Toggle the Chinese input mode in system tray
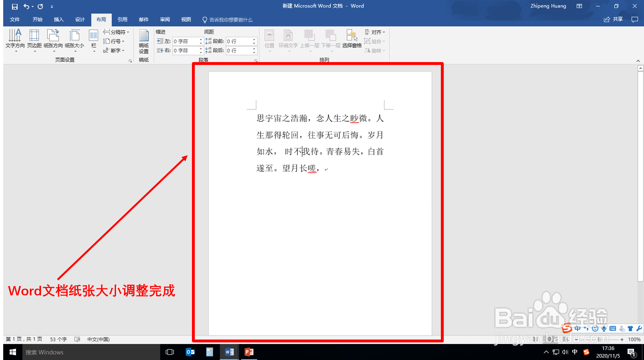This screenshot has height=360, width=644. click(x=574, y=352)
